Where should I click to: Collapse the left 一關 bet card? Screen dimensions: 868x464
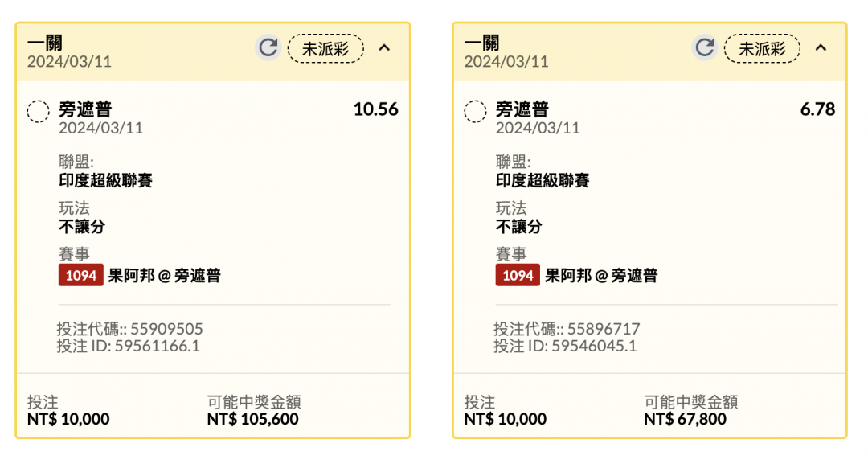click(x=384, y=48)
